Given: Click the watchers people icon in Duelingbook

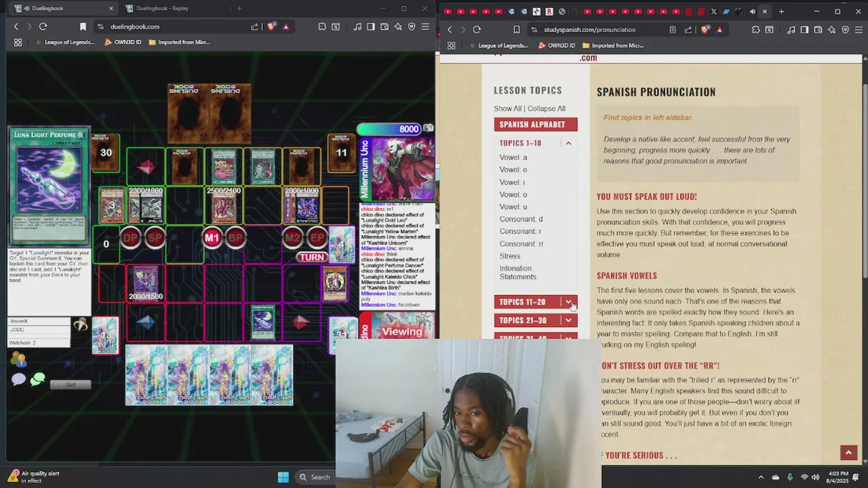Looking at the screenshot, I should pyautogui.click(x=18, y=360).
